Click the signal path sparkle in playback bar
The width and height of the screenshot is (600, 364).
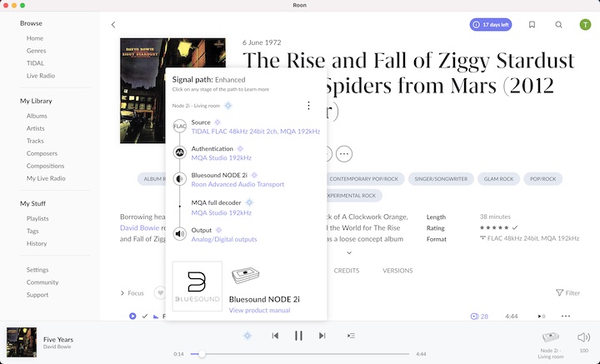[247, 336]
